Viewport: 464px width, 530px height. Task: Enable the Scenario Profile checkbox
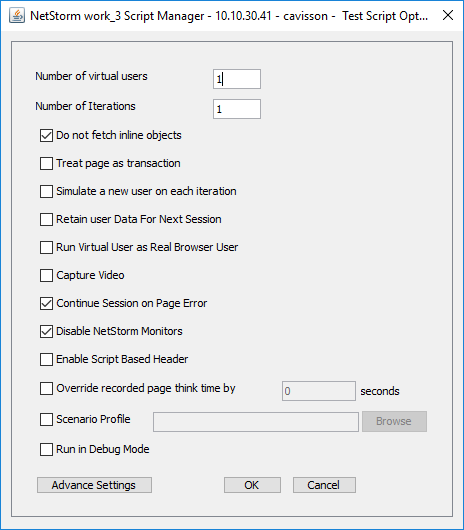coord(46,420)
